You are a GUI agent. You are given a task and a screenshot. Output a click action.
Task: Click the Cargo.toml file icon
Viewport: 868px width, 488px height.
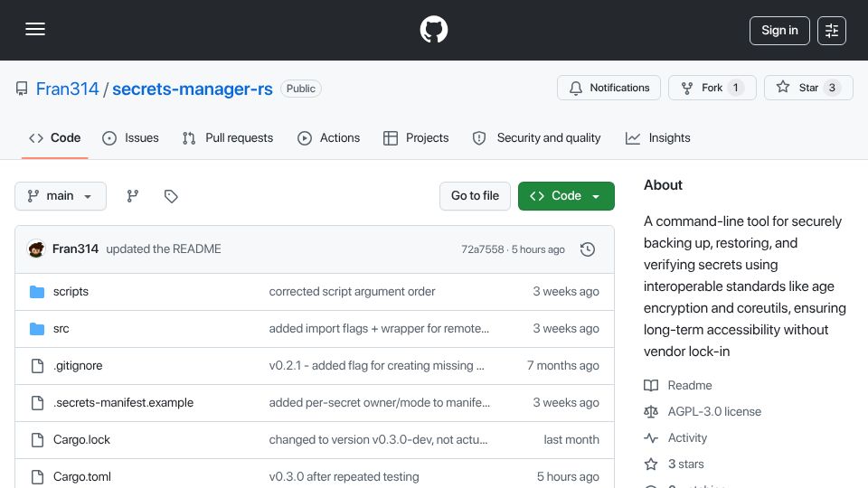point(37,477)
